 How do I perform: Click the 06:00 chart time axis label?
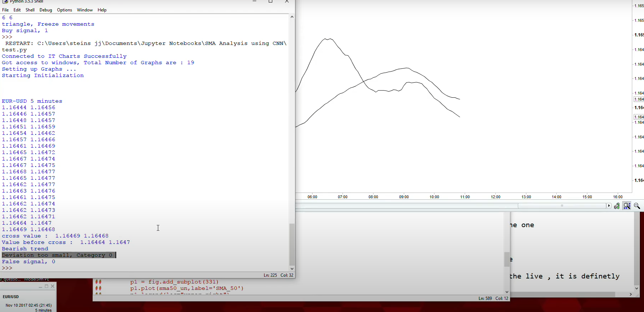(x=312, y=197)
